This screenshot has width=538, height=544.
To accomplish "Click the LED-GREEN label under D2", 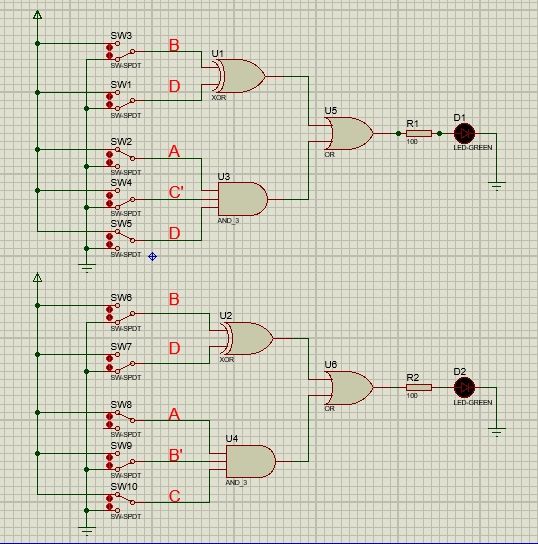I will click(x=473, y=402).
